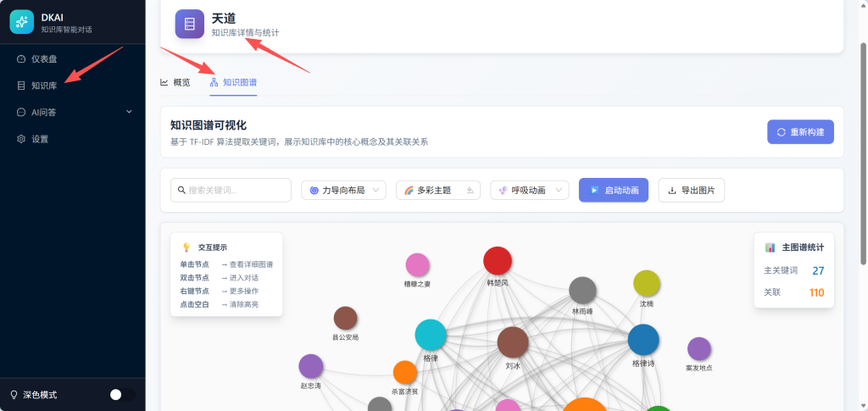This screenshot has height=411, width=868.
Task: Click the download icon in 导出图片
Action: pos(672,191)
